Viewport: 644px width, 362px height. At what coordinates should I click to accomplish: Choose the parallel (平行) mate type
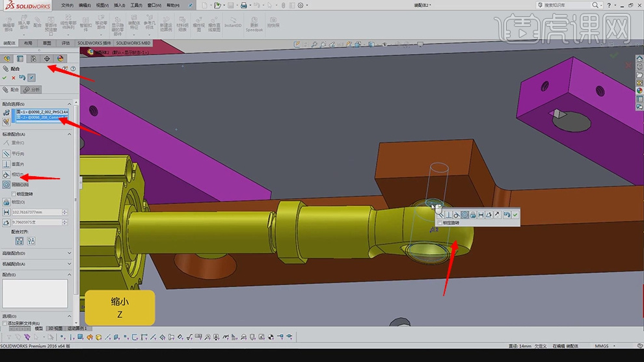[x=7, y=153]
